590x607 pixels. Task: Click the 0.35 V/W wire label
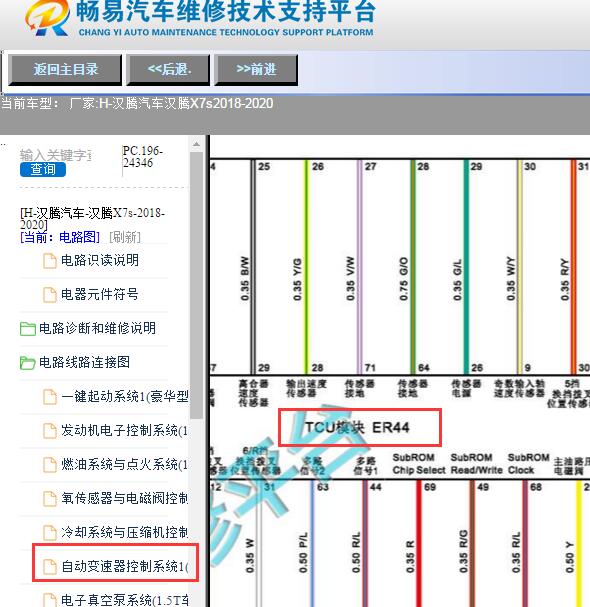pyautogui.click(x=350, y=279)
